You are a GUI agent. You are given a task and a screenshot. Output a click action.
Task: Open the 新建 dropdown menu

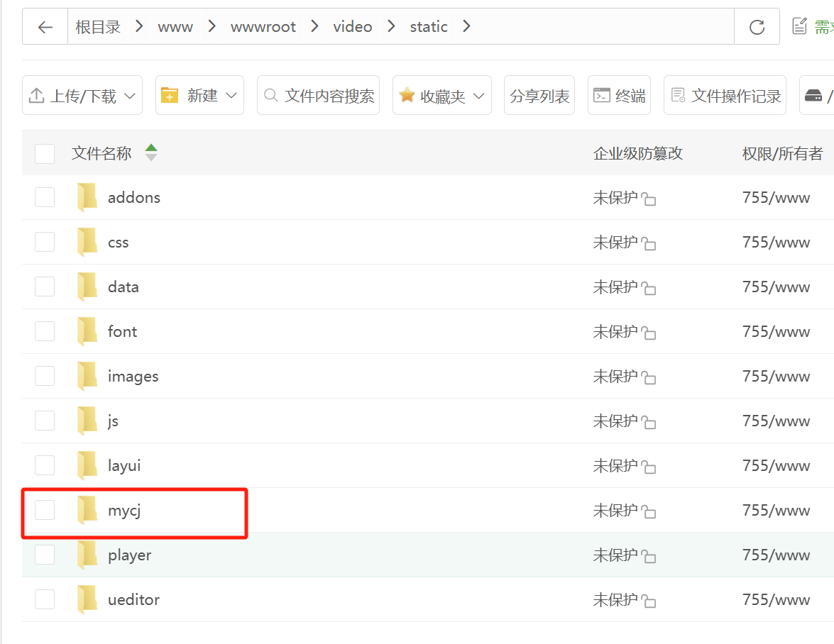pyautogui.click(x=199, y=96)
